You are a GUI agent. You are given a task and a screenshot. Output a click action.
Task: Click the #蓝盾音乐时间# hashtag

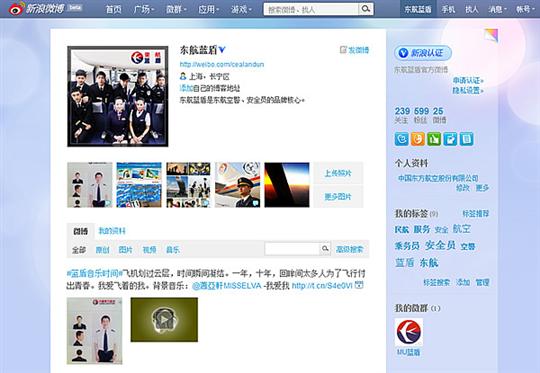point(94,273)
